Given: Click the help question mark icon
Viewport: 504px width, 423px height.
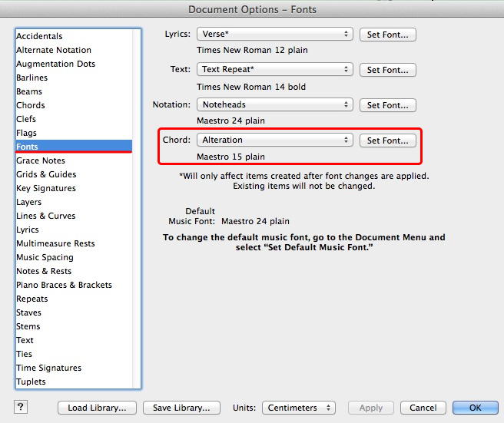Looking at the screenshot, I should (x=21, y=407).
